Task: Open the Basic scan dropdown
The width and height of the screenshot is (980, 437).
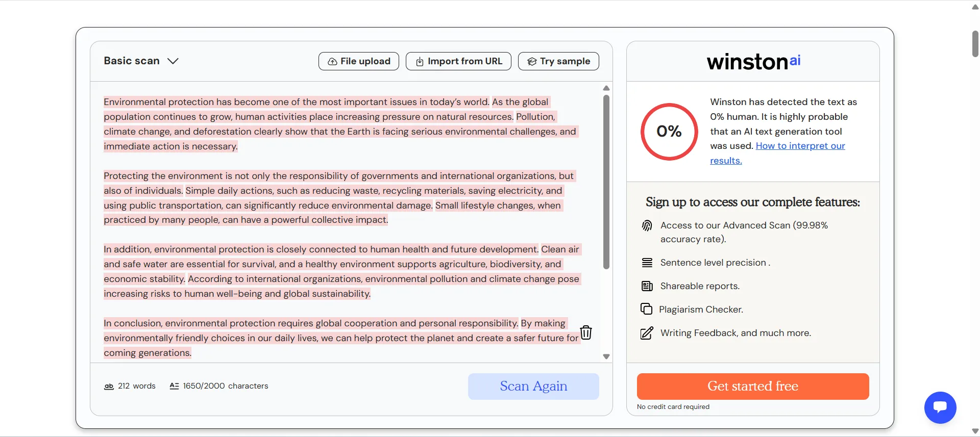Action: tap(131, 60)
